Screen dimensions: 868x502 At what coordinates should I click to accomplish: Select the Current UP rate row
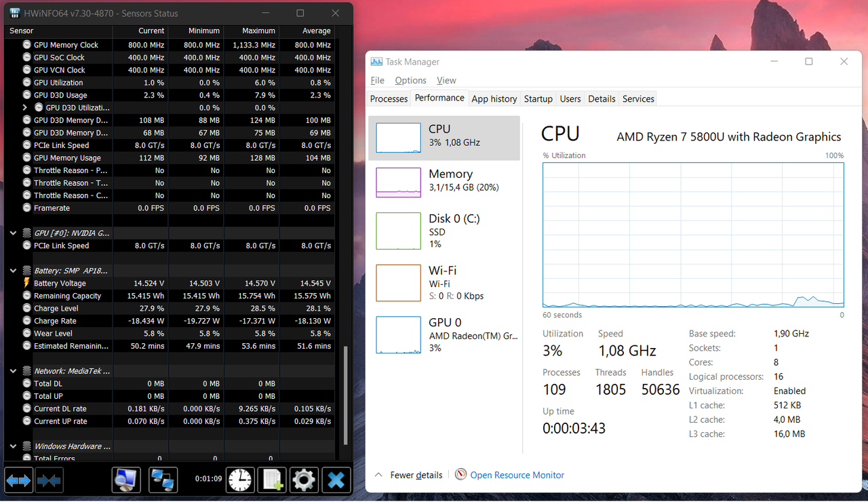[170, 421]
